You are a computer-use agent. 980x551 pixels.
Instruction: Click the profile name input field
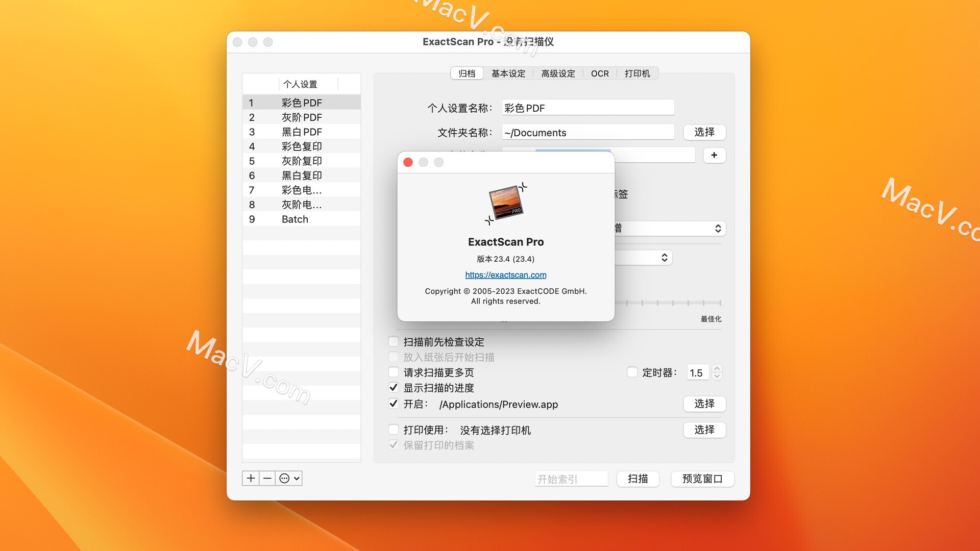(588, 108)
